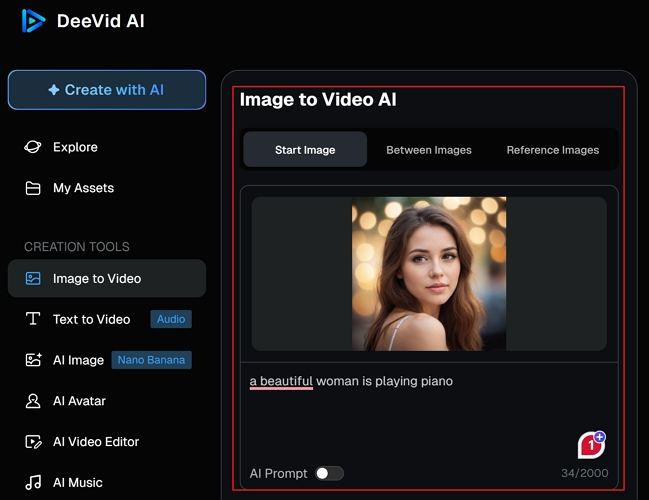Open AI Music tool
Image resolution: width=649 pixels, height=500 pixels.
pos(77,482)
